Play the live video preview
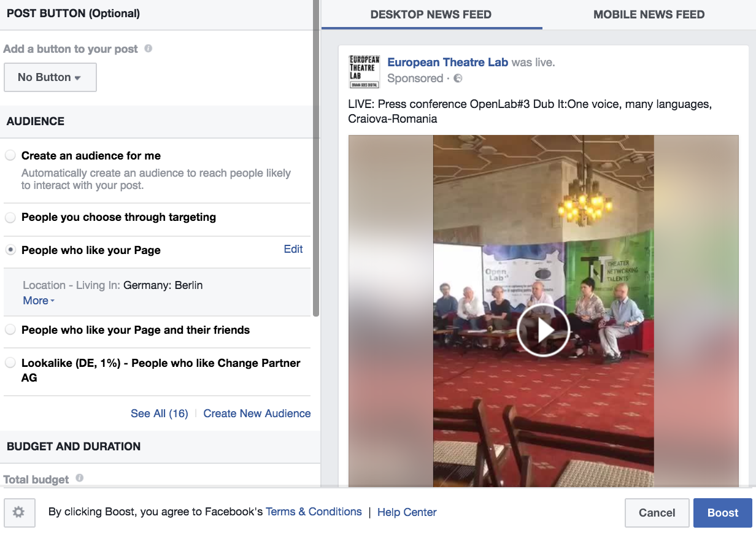Image resolution: width=756 pixels, height=535 pixels. click(543, 330)
